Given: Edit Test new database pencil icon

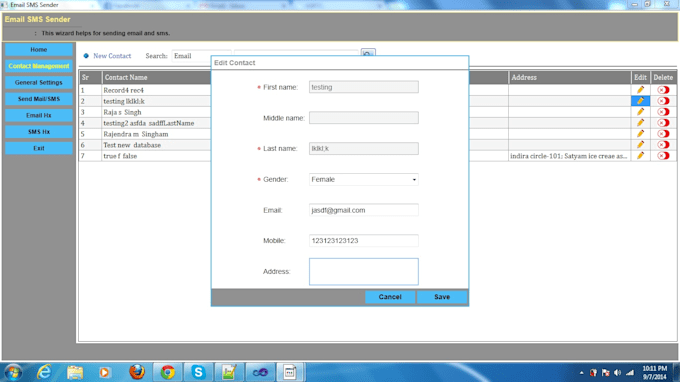Looking at the screenshot, I should (640, 144).
